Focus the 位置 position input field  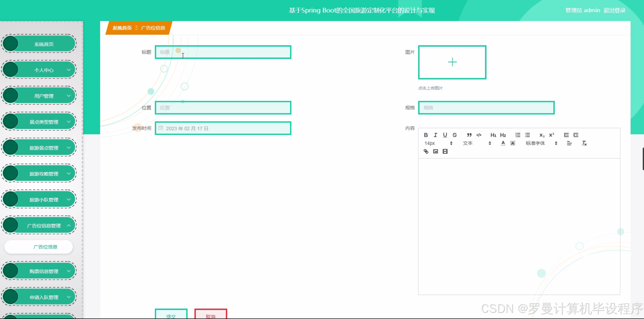point(223,108)
